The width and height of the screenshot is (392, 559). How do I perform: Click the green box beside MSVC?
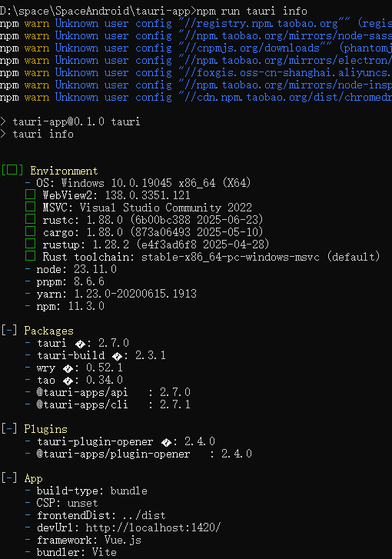coord(30,207)
